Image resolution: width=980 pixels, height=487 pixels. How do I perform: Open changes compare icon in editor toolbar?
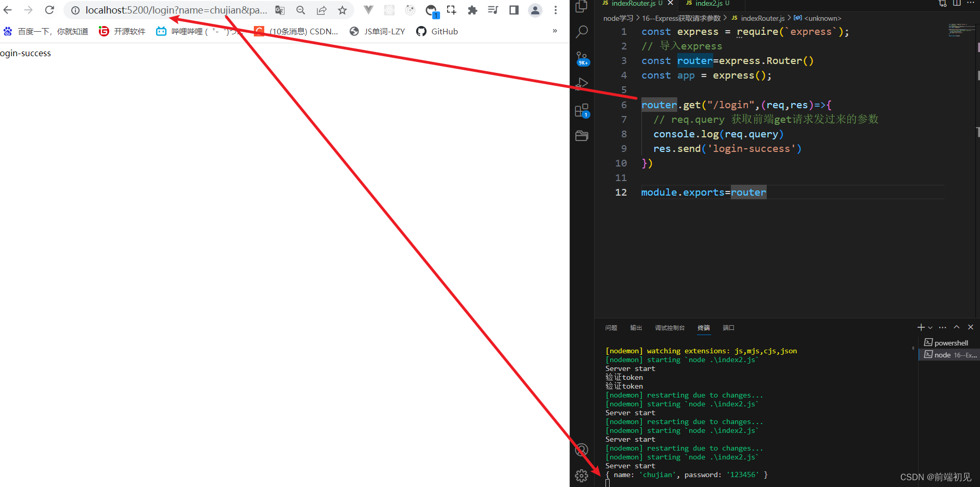click(x=943, y=3)
